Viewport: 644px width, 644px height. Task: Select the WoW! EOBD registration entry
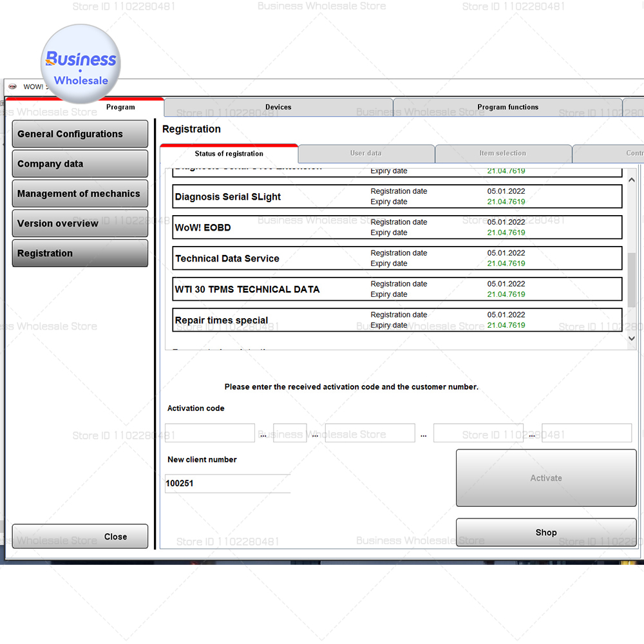(x=397, y=227)
